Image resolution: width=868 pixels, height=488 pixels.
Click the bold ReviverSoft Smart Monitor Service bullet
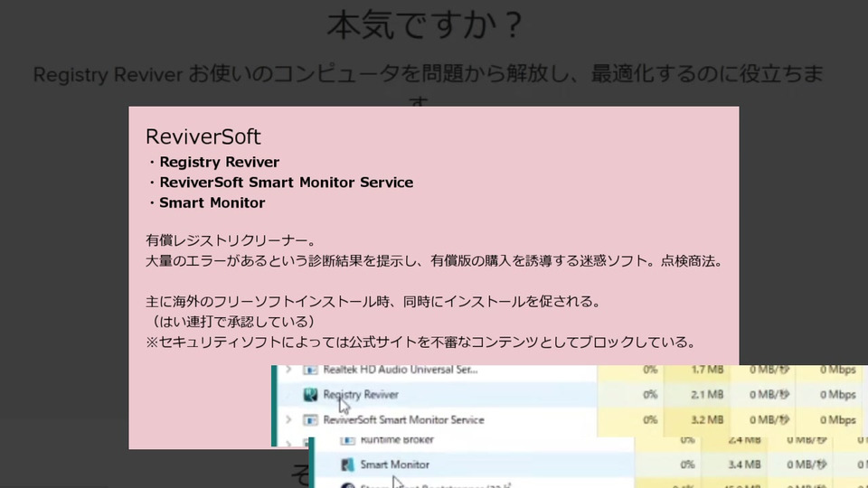coord(287,183)
